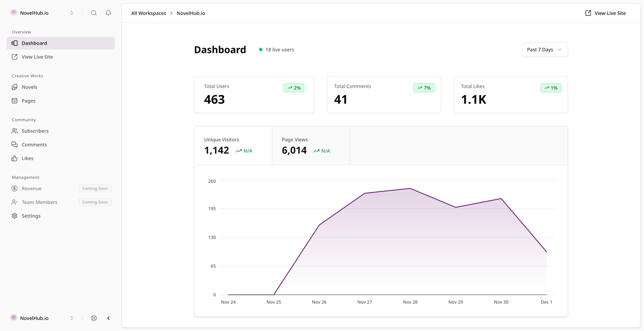Click the Dashboard panel icon in the sidebar
This screenshot has width=644, height=331.
tap(15, 43)
